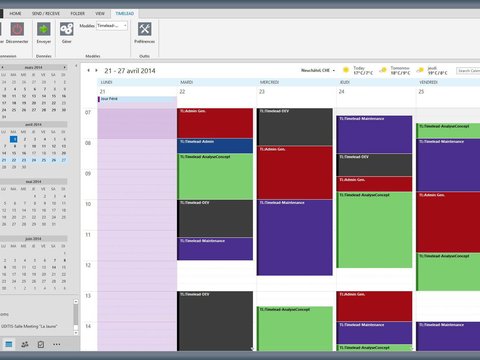Collapse the left folder pane chevron
Screen dimensions: 480x360
pos(76,66)
